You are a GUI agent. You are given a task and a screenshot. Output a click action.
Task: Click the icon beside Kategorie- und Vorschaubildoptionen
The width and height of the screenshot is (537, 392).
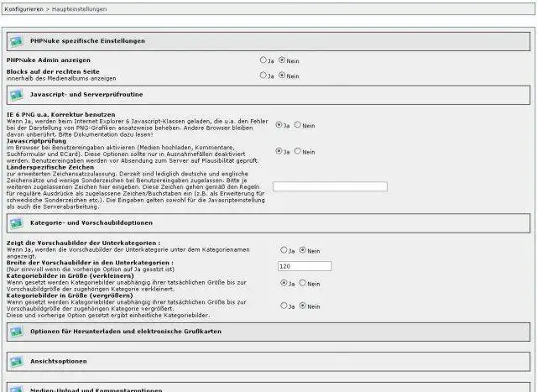pyautogui.click(x=17, y=223)
